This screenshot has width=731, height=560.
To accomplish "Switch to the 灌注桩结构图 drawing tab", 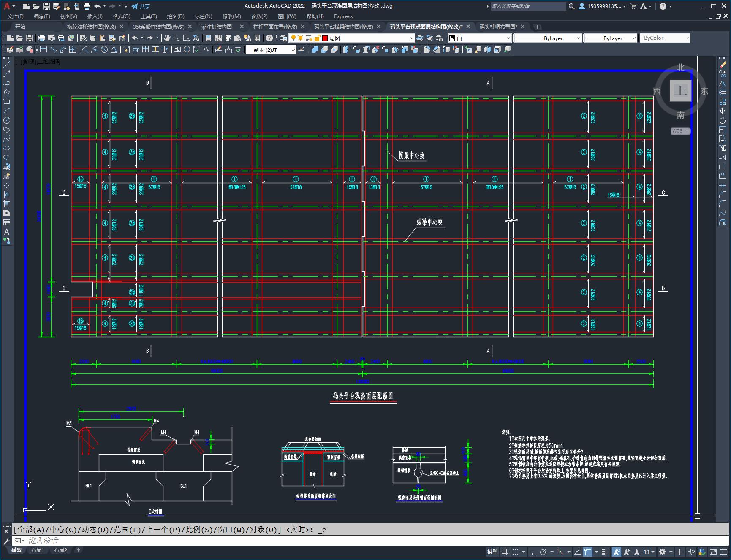I will [x=216, y=27].
